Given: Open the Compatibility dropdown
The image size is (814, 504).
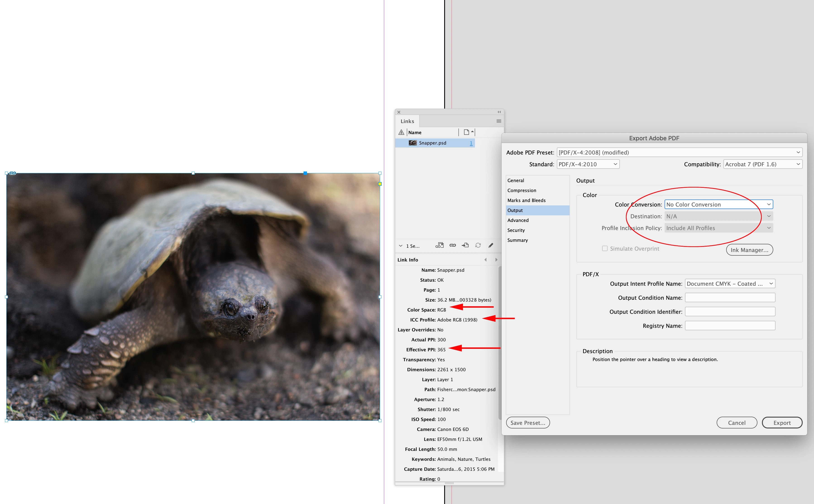Looking at the screenshot, I should (x=762, y=164).
